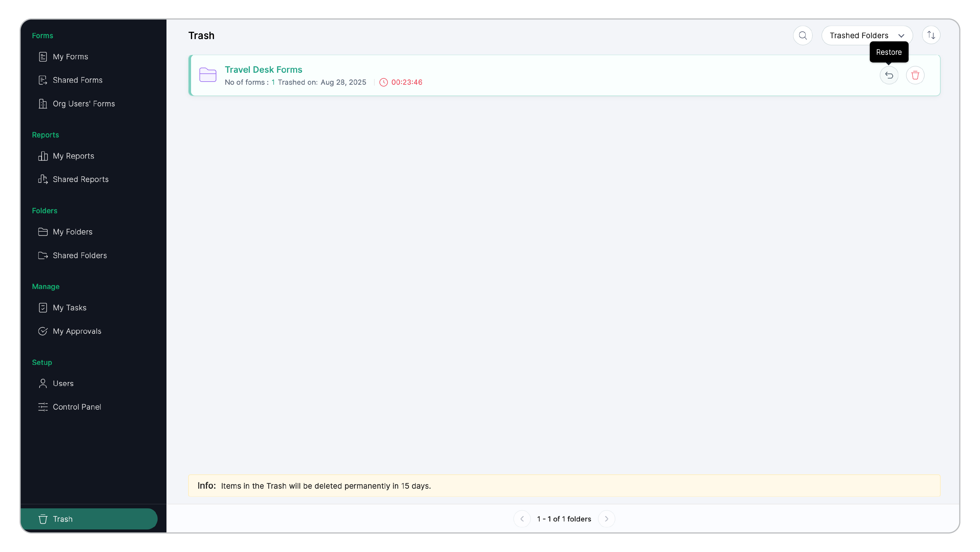
Task: Click the sort arrows icon
Action: click(931, 35)
